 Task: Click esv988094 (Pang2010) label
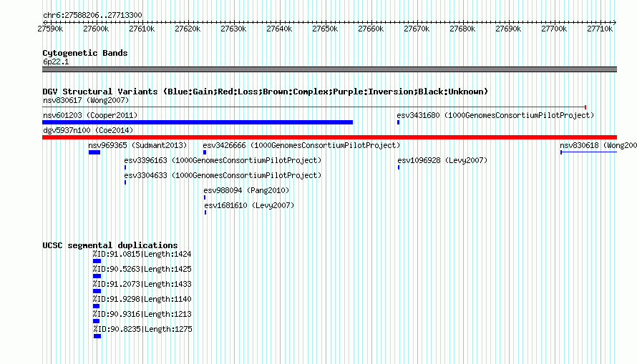(246, 190)
